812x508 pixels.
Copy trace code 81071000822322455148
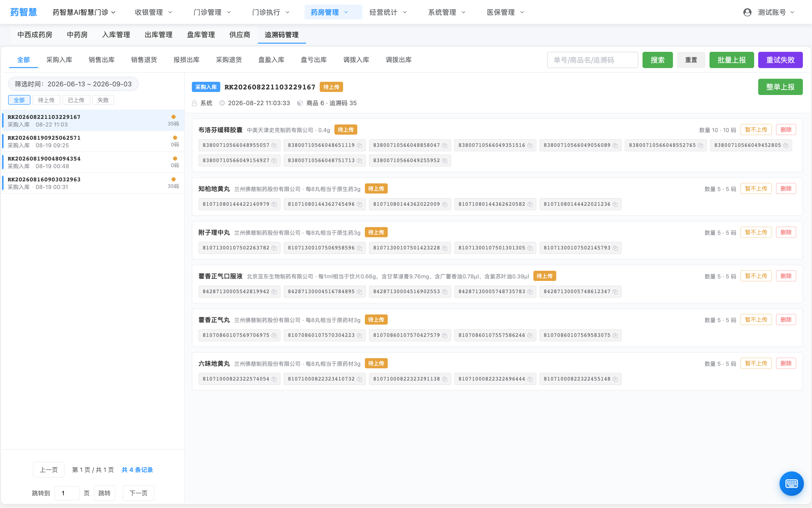coord(615,379)
